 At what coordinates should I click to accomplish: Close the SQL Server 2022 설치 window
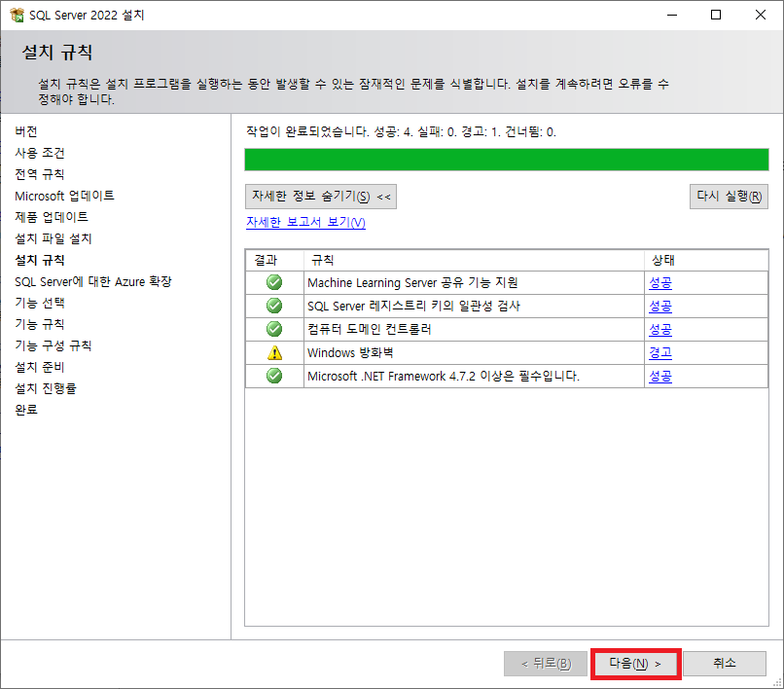pyautogui.click(x=761, y=15)
